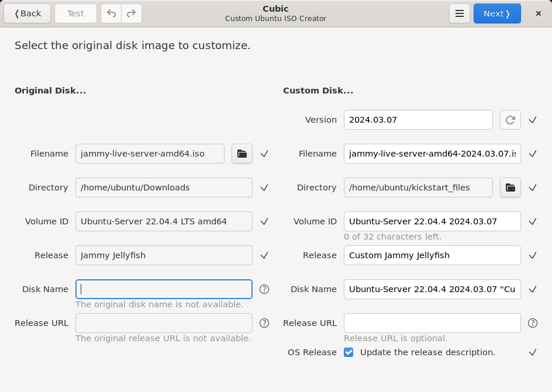The image size is (552, 392).
Task: Go Back to the previous page
Action: pyautogui.click(x=27, y=13)
